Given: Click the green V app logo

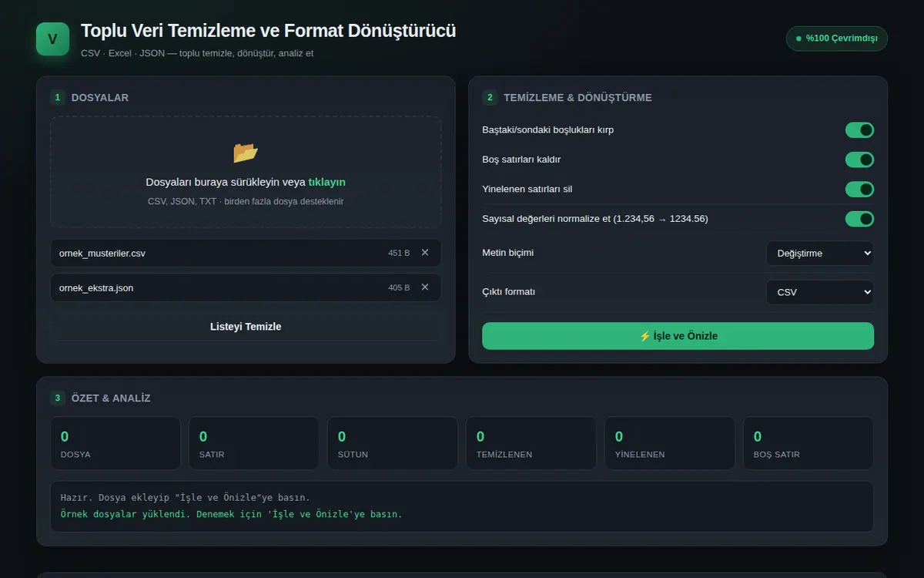Looking at the screenshot, I should 52,39.
